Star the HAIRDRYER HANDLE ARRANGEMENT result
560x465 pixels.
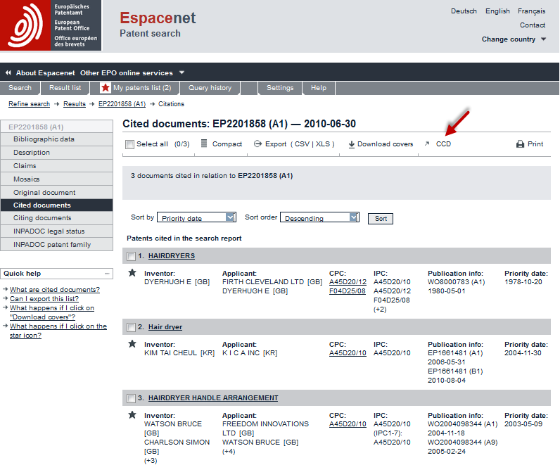[132, 415]
